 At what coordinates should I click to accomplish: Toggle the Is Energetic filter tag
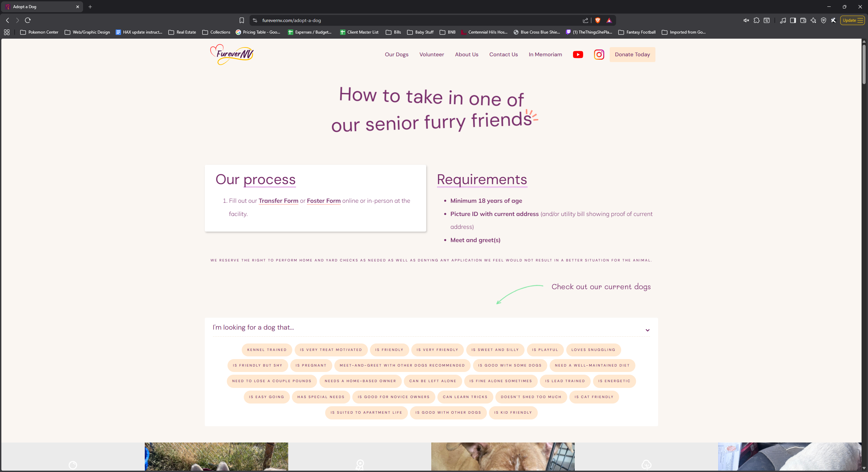click(x=614, y=381)
